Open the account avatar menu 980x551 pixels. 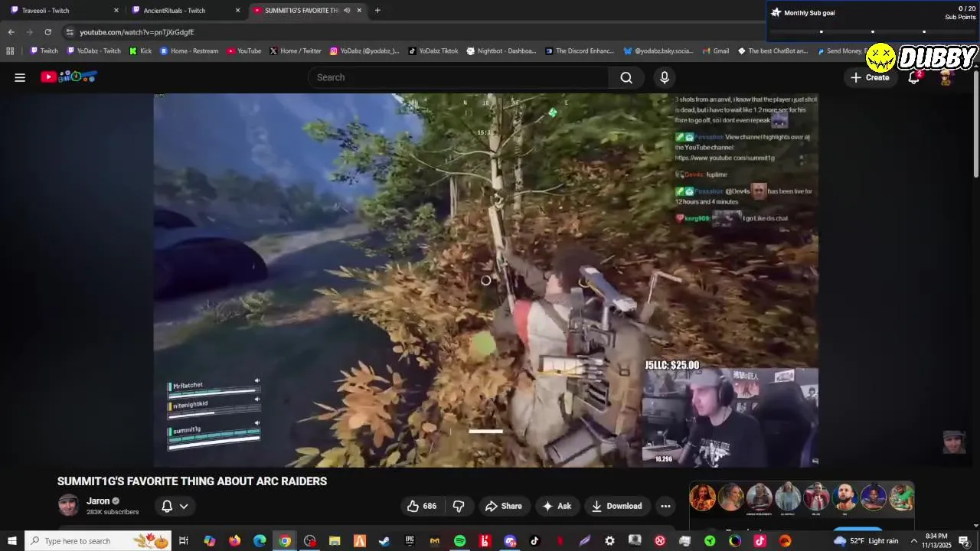coord(946,77)
